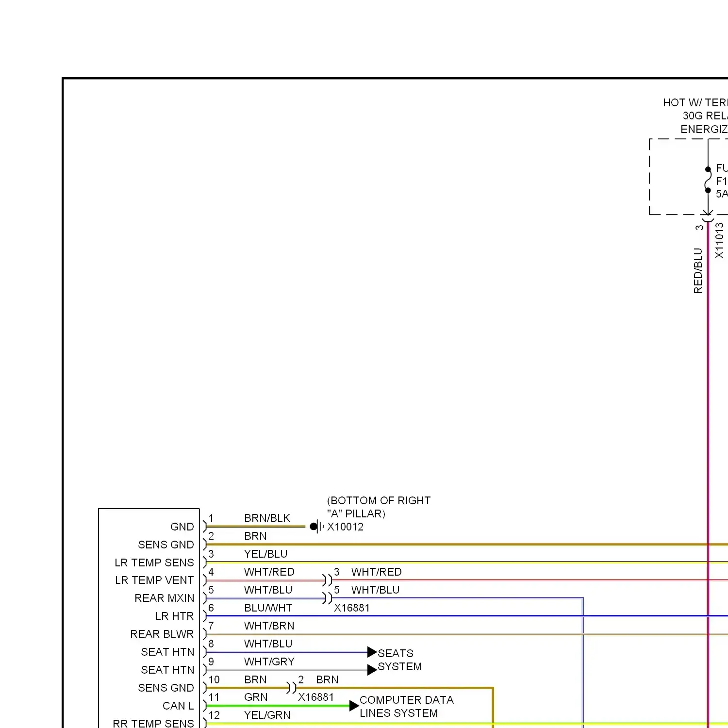The width and height of the screenshot is (728, 728).
Task: Click the X10012 connector label
Action: point(345,527)
